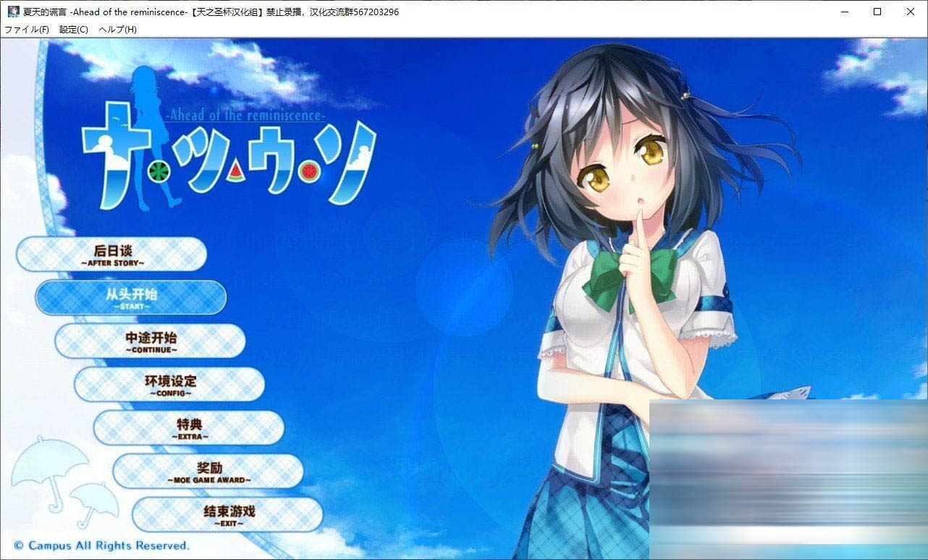This screenshot has width=928, height=560.
Task: Choose 奖励 Moe Game Award
Action: [x=208, y=472]
